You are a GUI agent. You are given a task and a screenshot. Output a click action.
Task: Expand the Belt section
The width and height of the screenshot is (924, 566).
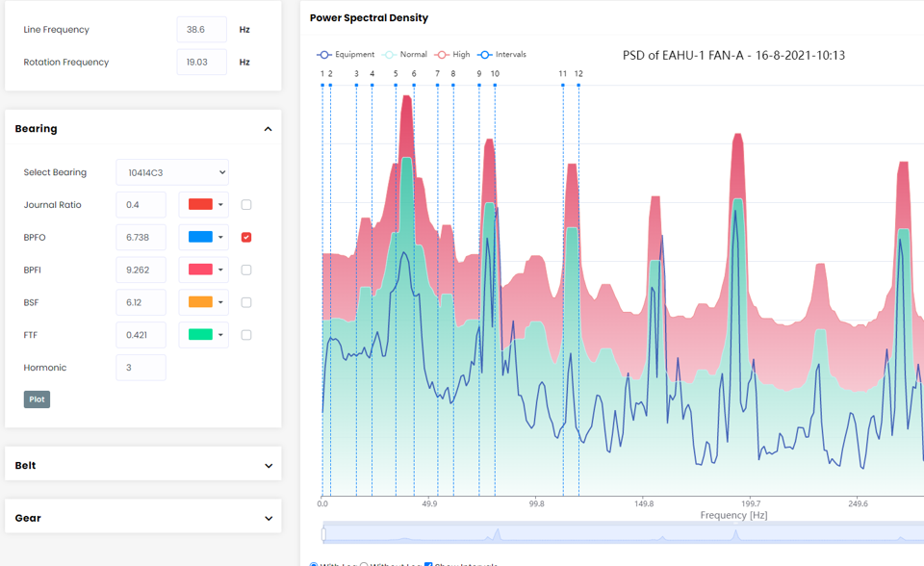[x=268, y=466]
